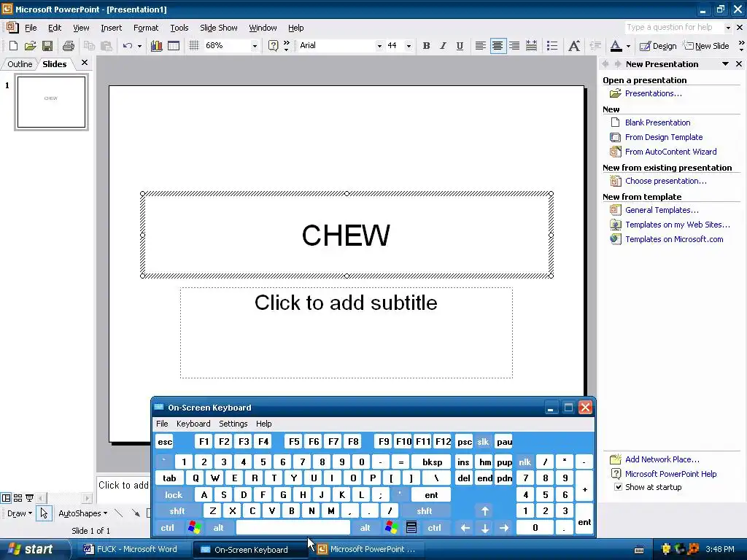Viewport: 747px width, 560px height.
Task: Toggle the Show/Hide Grid icon
Action: 193,46
